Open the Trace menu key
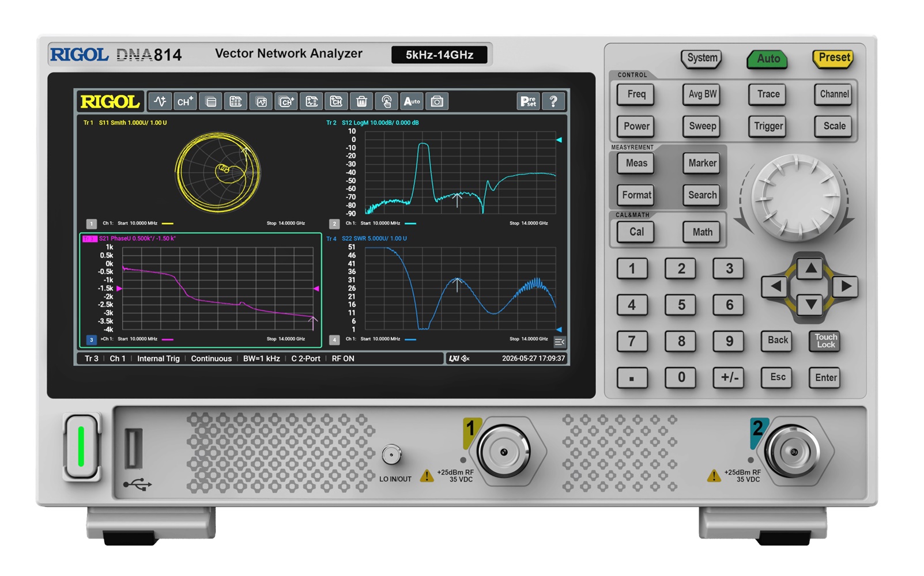 768,94
